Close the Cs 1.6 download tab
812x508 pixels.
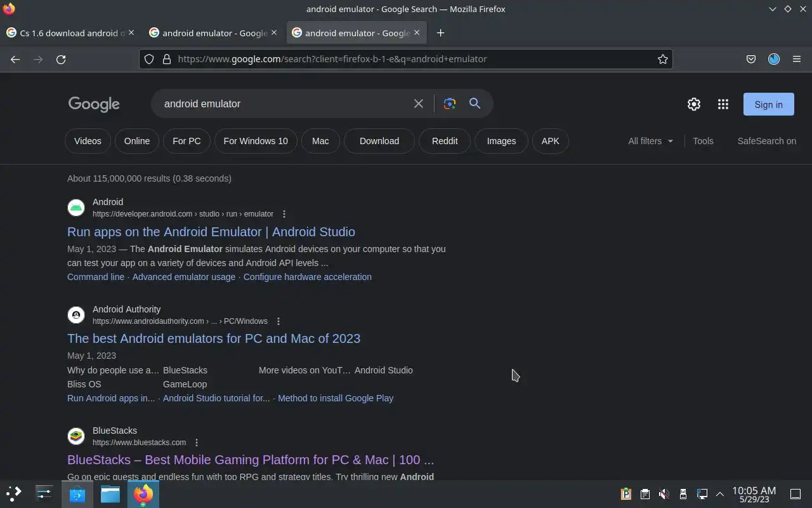[131, 32]
